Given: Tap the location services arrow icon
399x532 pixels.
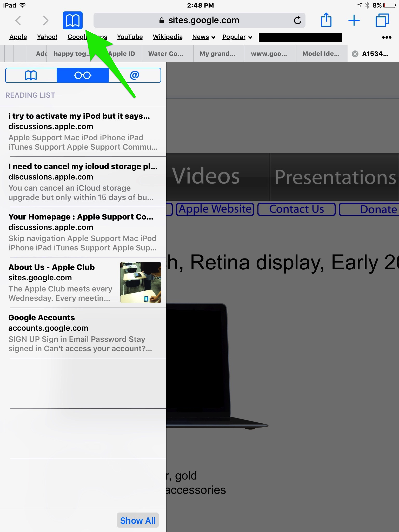Looking at the screenshot, I should click(x=360, y=5).
